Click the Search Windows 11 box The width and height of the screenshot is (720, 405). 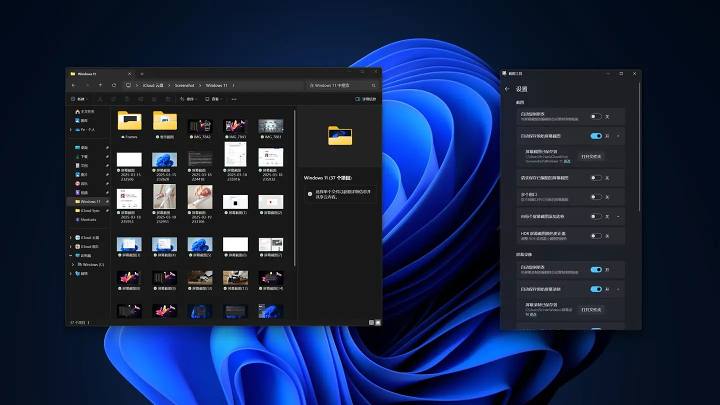(343, 85)
